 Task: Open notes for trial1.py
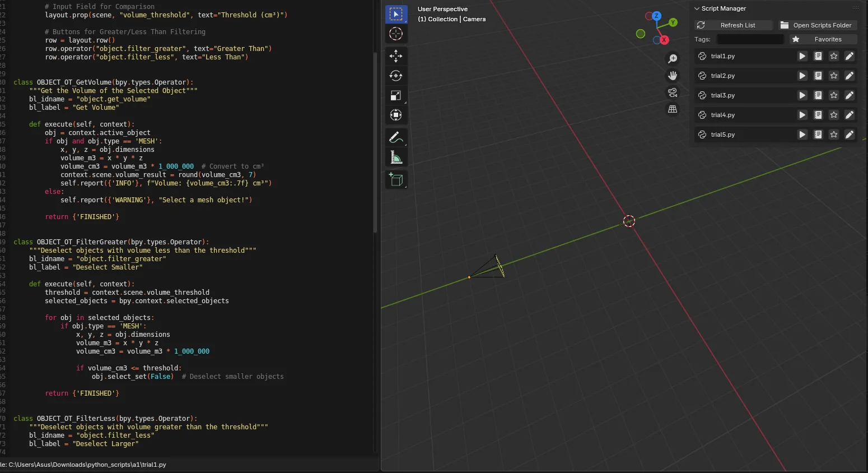tap(818, 56)
